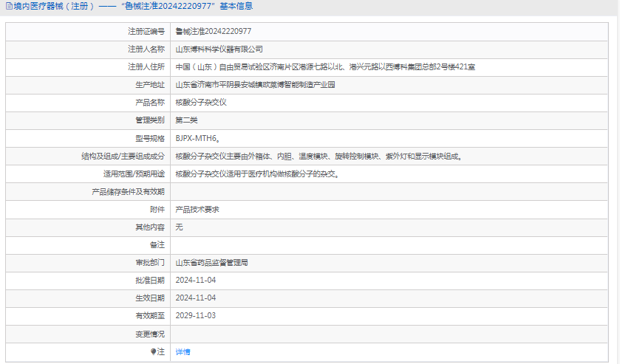The height and width of the screenshot is (364, 620).
Task: Click the 适用范围/预期用途 label
Action: pyautogui.click(x=134, y=174)
